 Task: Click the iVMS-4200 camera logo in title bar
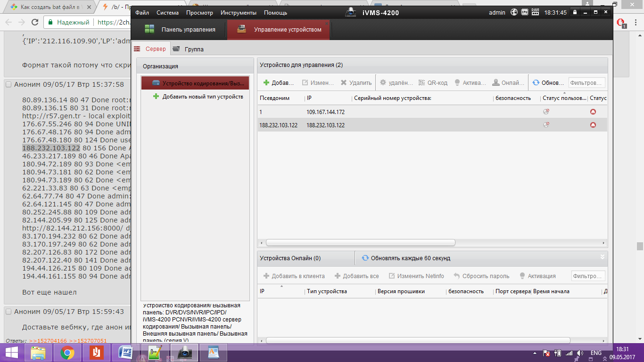(x=351, y=12)
